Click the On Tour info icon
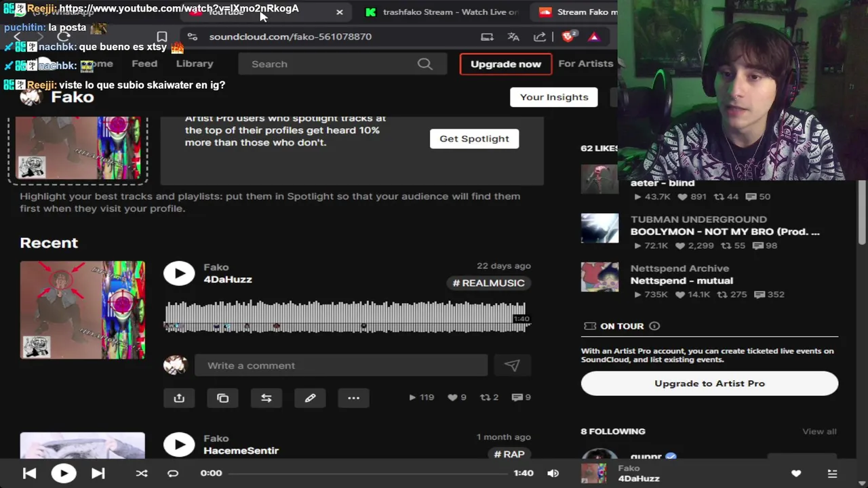This screenshot has height=488, width=868. coord(654,326)
